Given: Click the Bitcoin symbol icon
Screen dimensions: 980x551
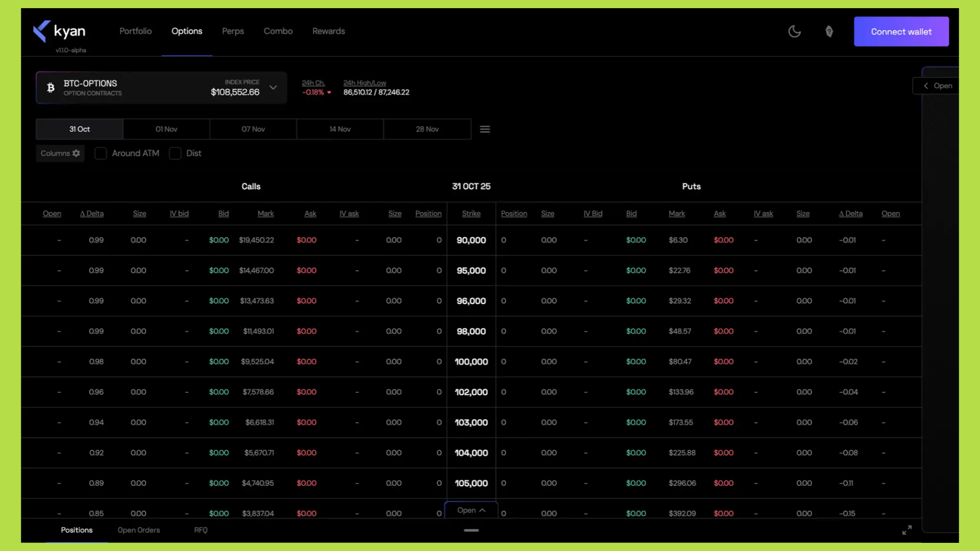Looking at the screenshot, I should [51, 88].
